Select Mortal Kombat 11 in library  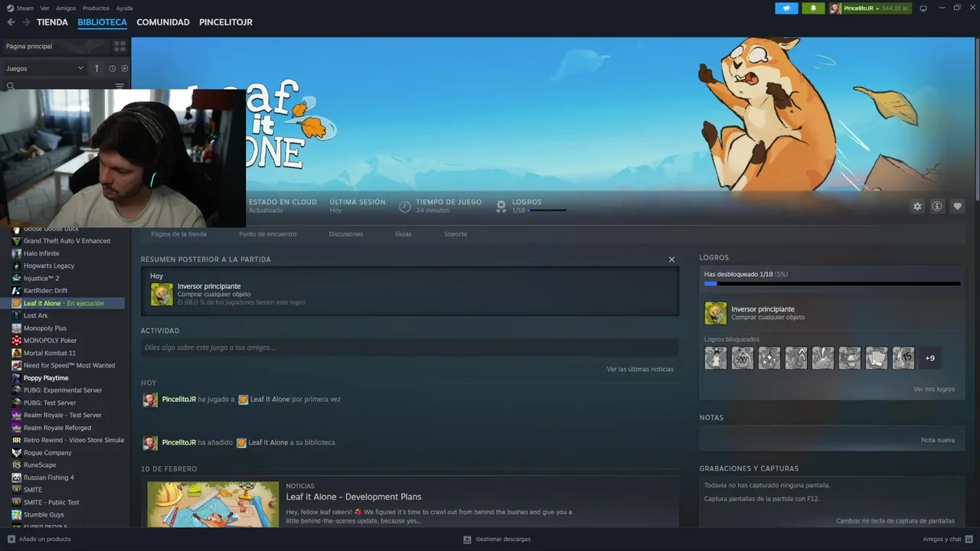pos(50,353)
